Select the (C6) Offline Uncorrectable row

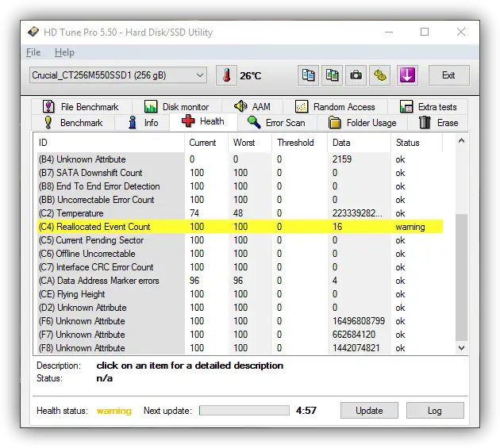click(x=240, y=253)
